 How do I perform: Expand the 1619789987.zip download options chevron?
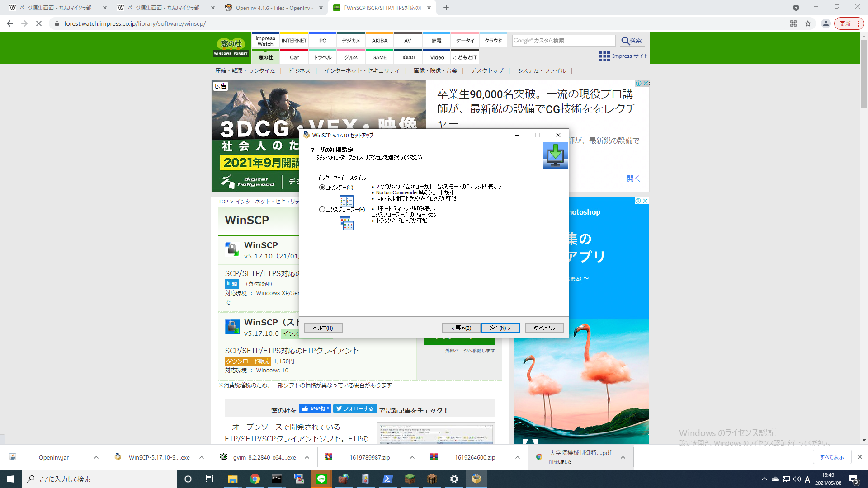(412, 457)
